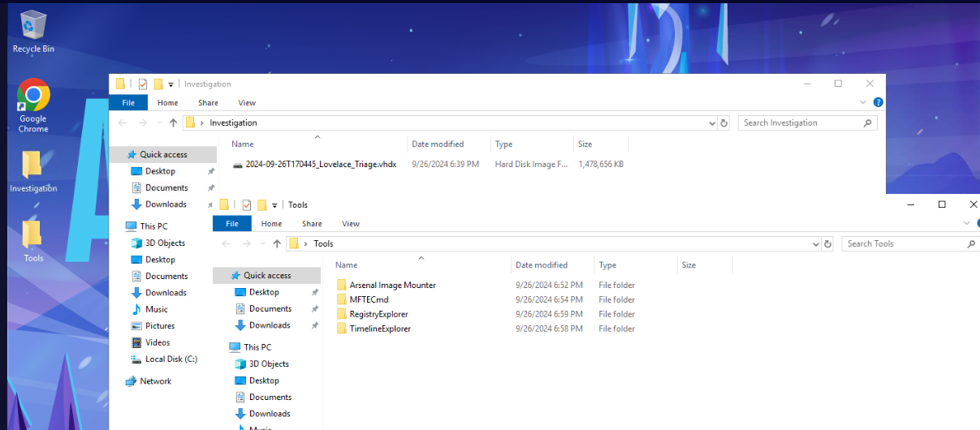Refresh the Investigation window address bar
980x430 pixels.
pos(724,123)
